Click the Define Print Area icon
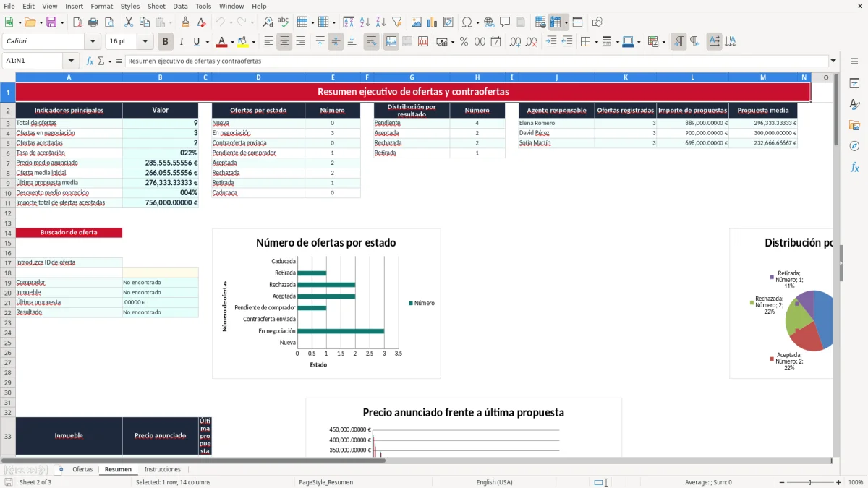 (x=540, y=22)
